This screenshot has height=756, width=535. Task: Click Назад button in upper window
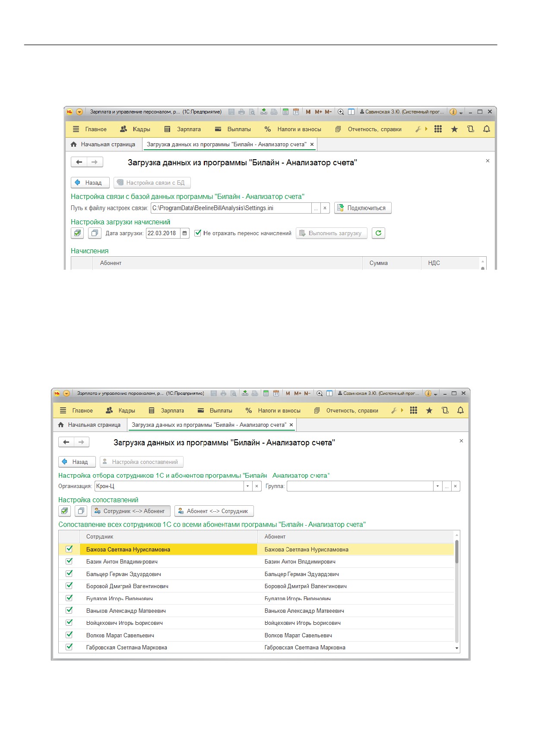coord(90,183)
